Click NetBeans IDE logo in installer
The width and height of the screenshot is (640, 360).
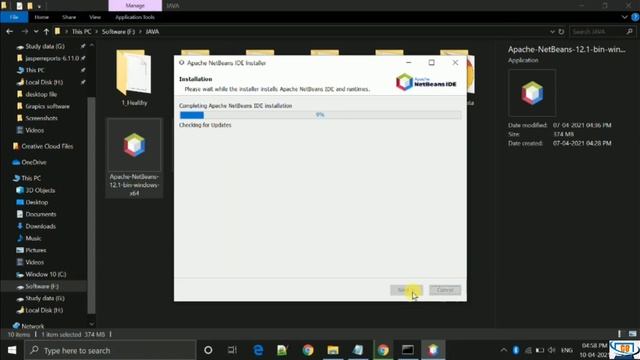point(426,82)
